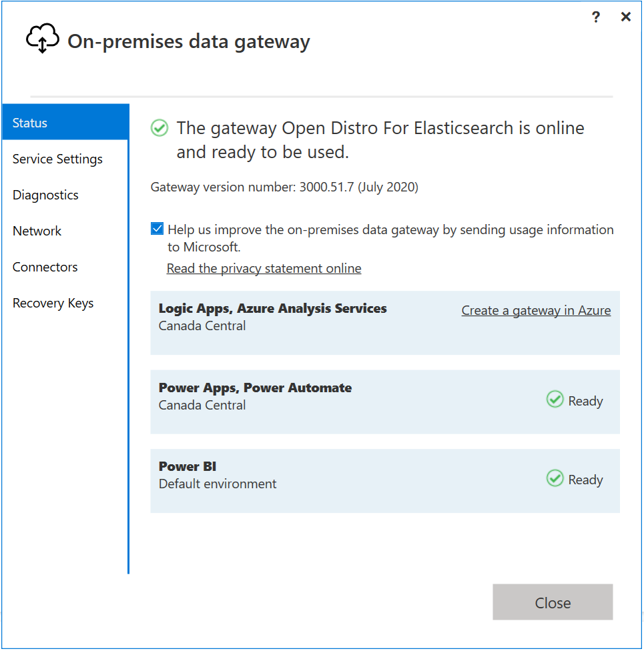644x651 pixels.
Task: Click the Power BI heading
Action: [x=188, y=467]
